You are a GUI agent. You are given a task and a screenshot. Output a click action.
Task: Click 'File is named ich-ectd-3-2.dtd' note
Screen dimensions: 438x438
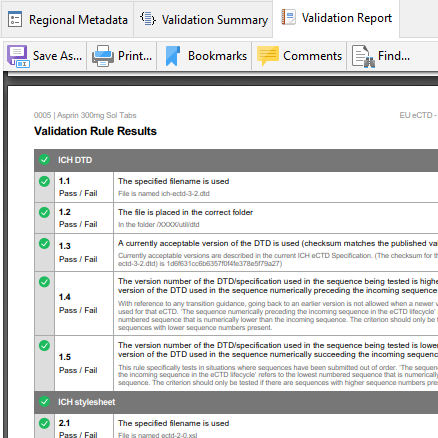(x=164, y=194)
